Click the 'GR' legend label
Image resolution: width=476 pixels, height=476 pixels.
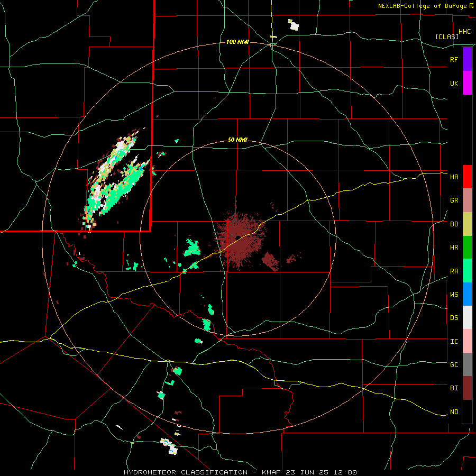[x=454, y=200]
